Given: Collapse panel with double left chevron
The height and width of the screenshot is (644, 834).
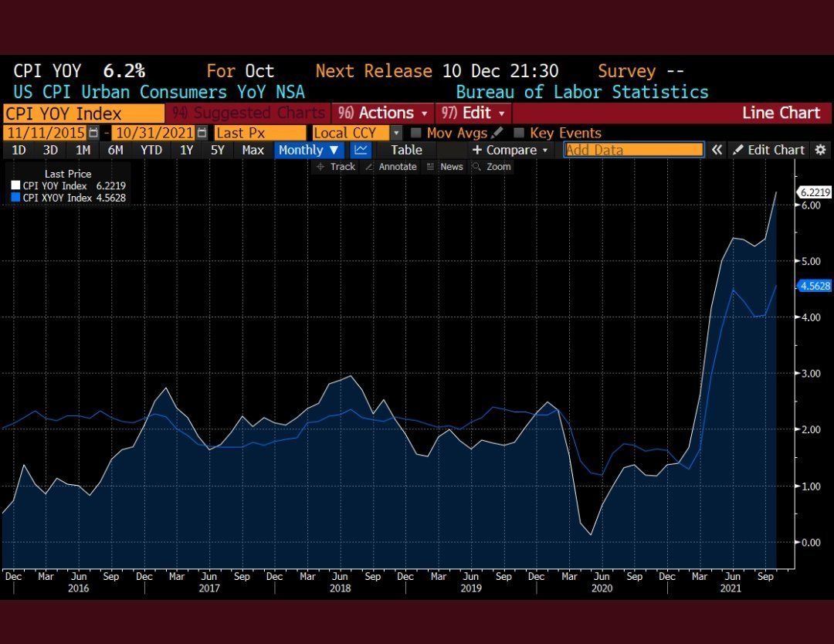Looking at the screenshot, I should point(717,150).
